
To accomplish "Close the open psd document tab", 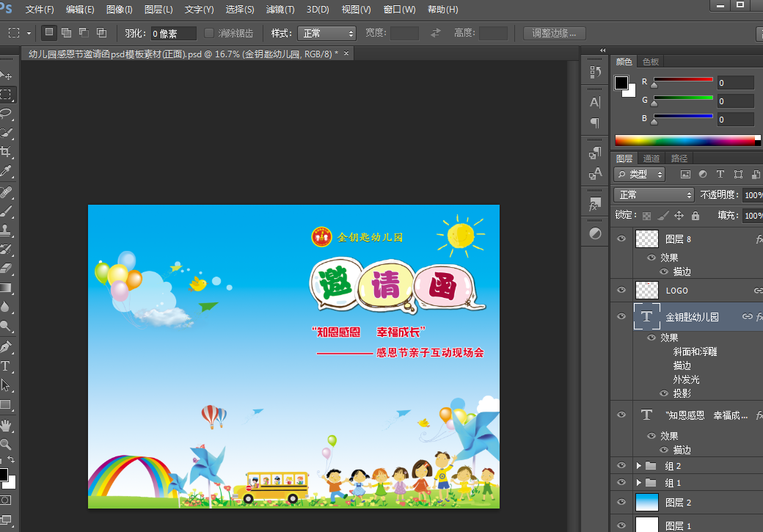I will click(x=346, y=54).
